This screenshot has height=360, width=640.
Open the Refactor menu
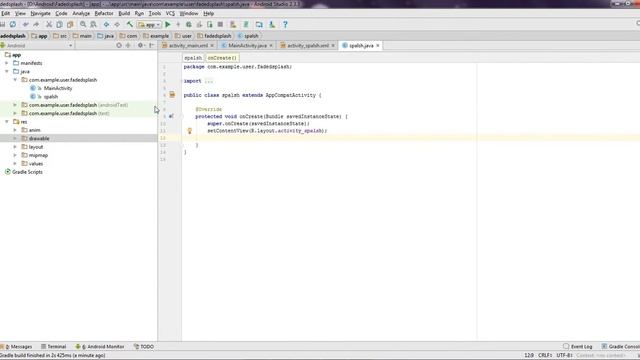104,13
